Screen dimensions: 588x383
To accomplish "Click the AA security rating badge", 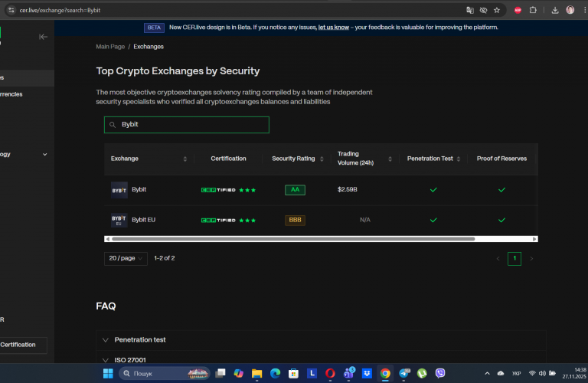I will pos(295,190).
